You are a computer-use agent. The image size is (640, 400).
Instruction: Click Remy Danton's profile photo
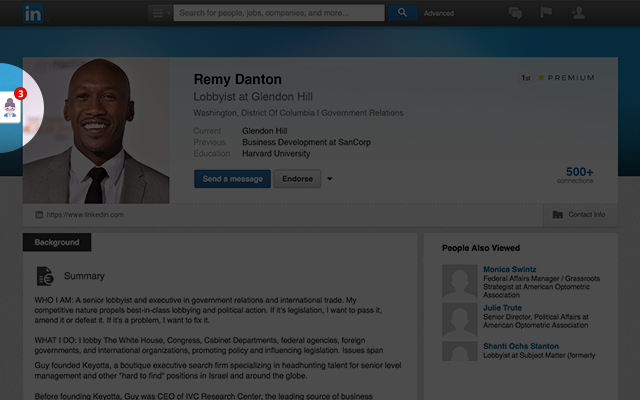96,131
